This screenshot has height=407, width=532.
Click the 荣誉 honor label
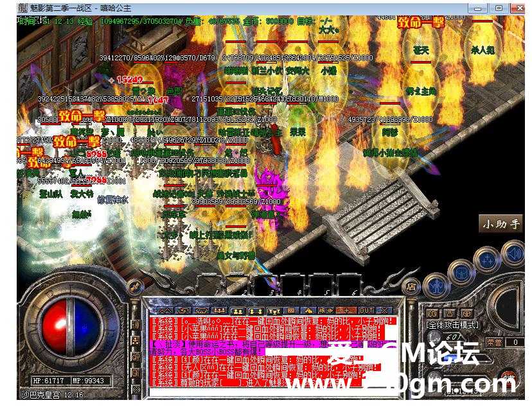coord(494,343)
